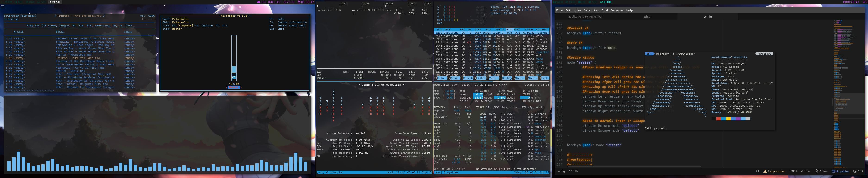This screenshot has width=868, height=178.
Task: Open the 8 updates package indicator
Action: pyautogui.click(x=840, y=171)
